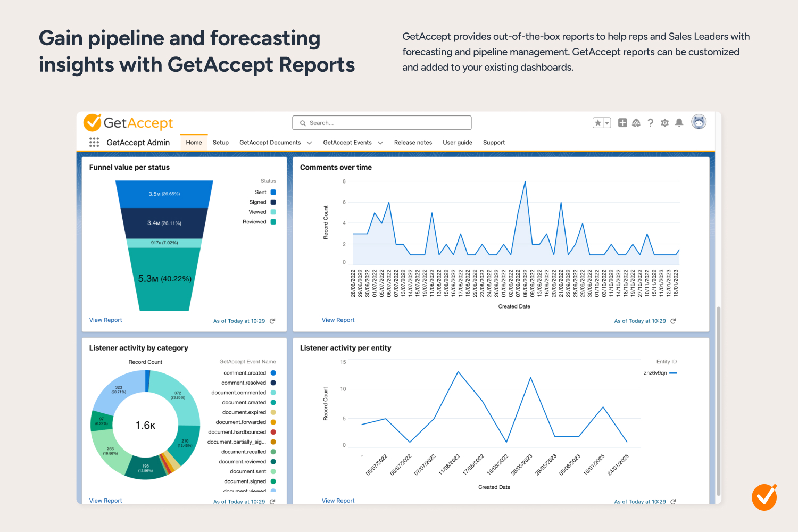Switch to the Setup tab
Image resolution: width=798 pixels, height=532 pixels.
pos(220,143)
